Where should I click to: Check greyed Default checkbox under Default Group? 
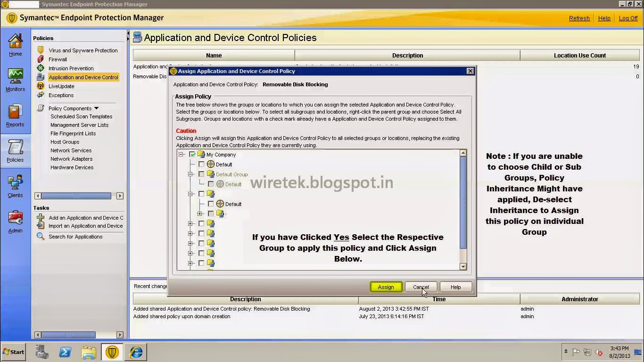(x=211, y=184)
